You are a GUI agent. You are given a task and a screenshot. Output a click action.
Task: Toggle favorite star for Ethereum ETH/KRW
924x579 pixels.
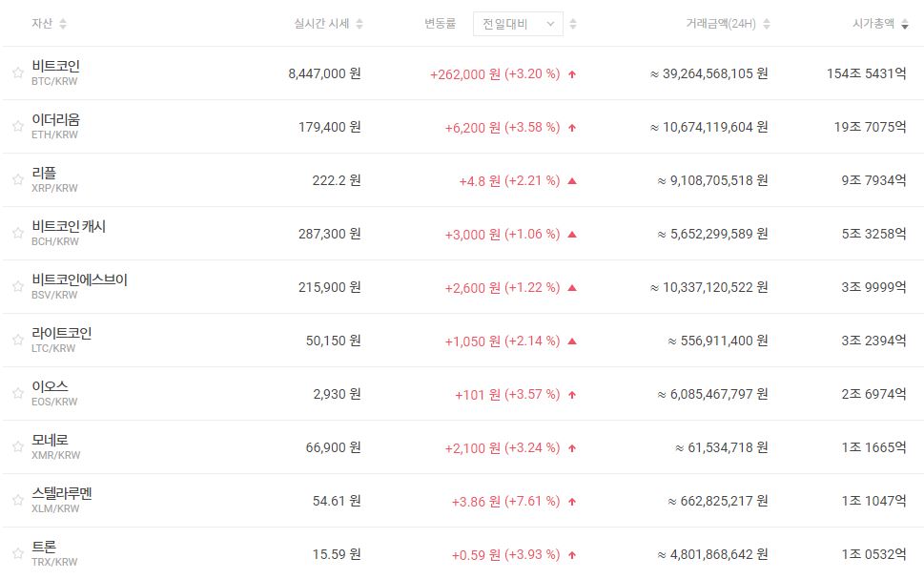pos(17,127)
